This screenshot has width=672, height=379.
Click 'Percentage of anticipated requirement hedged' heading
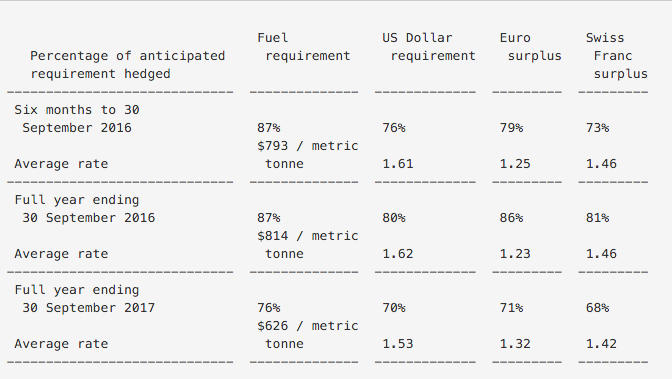pyautogui.click(x=128, y=65)
